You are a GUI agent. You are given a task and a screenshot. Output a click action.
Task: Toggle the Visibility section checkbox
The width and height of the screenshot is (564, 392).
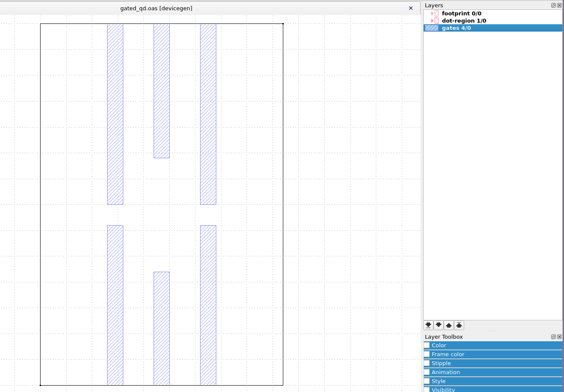click(427, 389)
